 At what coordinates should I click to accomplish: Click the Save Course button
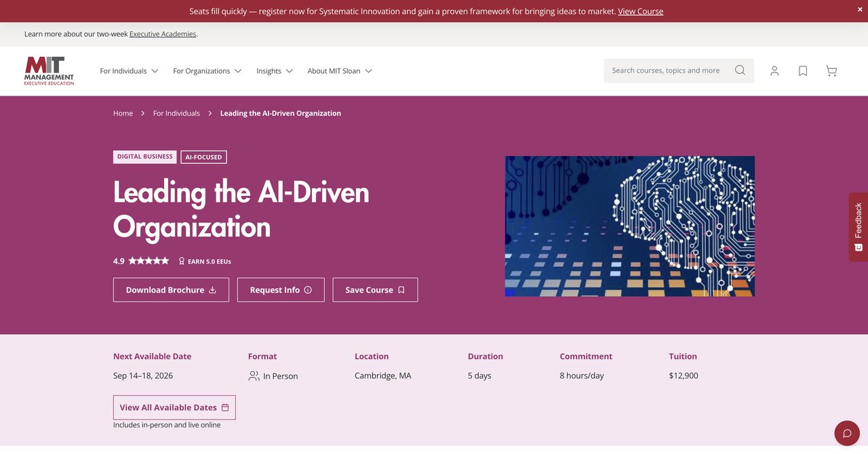click(375, 290)
